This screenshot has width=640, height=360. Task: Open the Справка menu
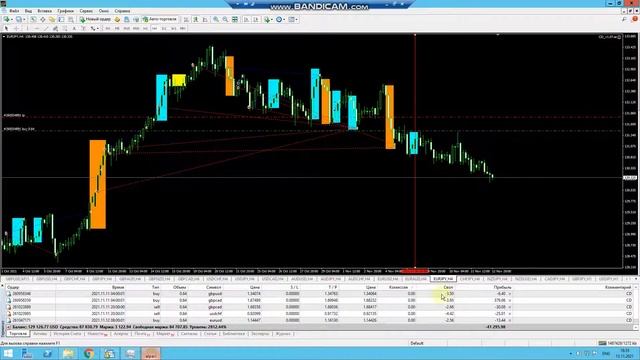[122, 11]
